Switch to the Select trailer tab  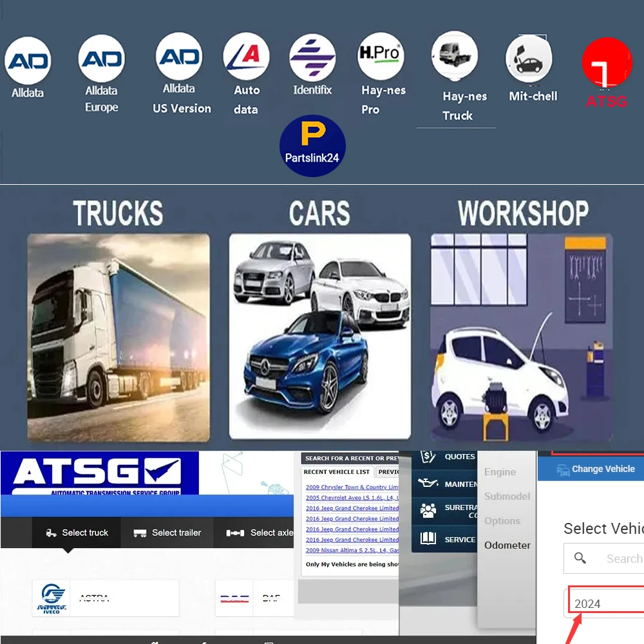point(167,533)
